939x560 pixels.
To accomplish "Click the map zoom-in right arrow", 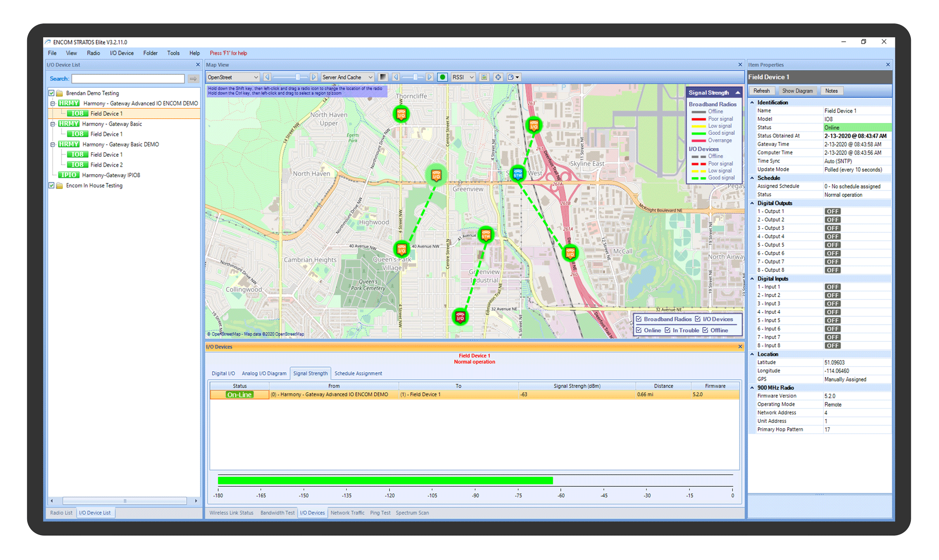I will coord(314,77).
